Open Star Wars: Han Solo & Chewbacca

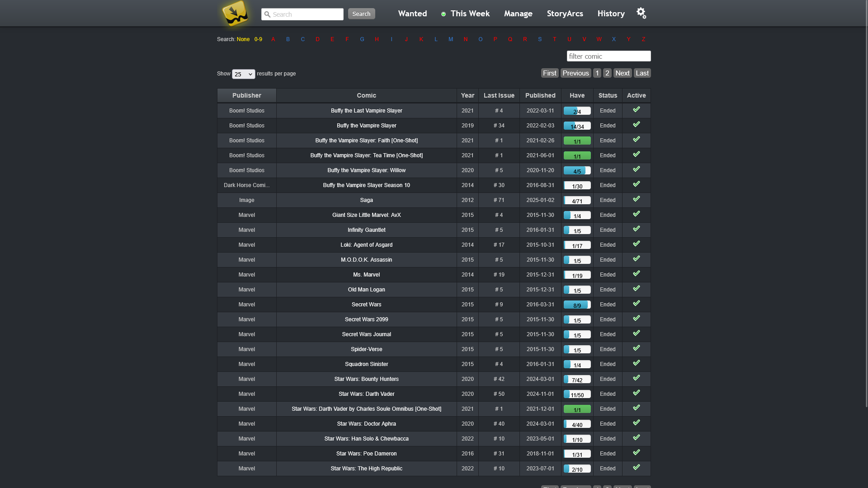click(366, 439)
